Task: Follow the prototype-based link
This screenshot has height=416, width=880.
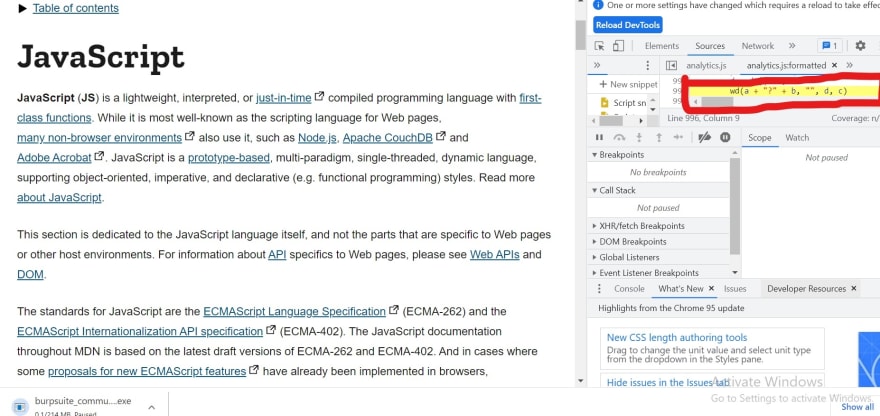Action: [x=229, y=157]
